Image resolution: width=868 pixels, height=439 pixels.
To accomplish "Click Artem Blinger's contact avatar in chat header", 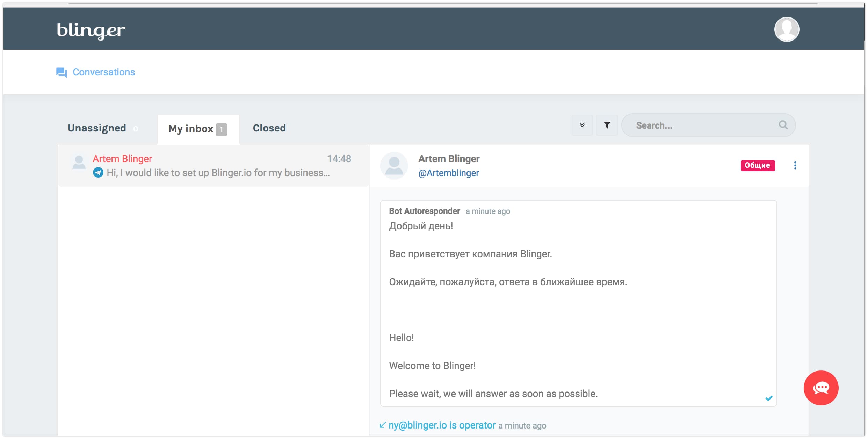I will tap(394, 165).
